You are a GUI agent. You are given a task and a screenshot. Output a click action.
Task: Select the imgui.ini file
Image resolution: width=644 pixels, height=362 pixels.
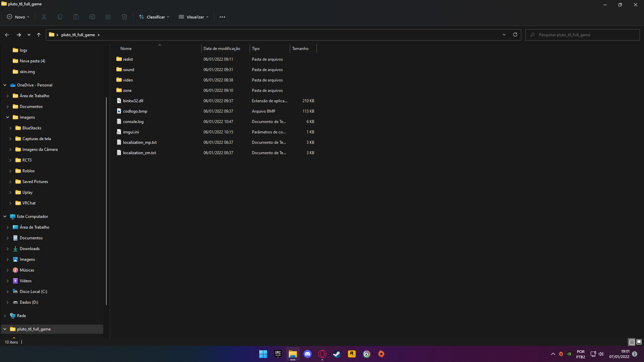[131, 132]
